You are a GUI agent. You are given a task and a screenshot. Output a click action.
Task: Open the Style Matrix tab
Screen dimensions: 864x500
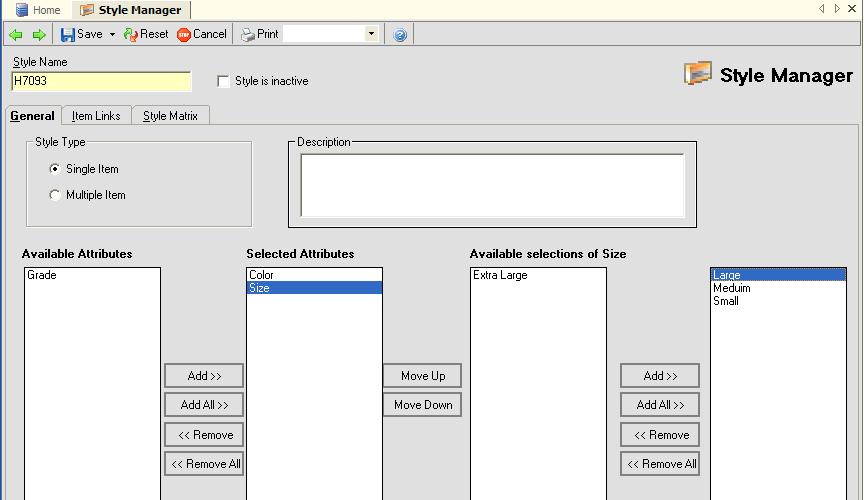tap(170, 116)
